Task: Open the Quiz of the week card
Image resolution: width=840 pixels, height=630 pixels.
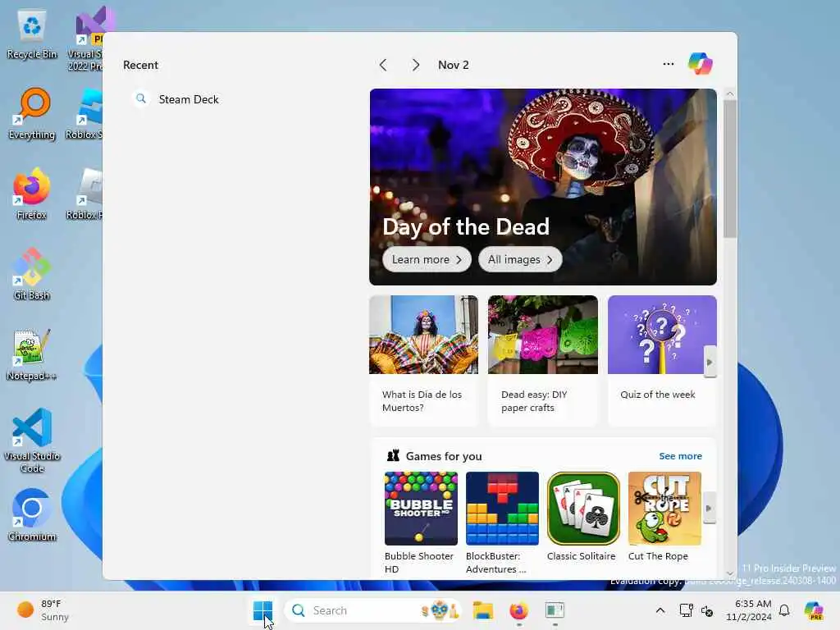Action: point(662,360)
